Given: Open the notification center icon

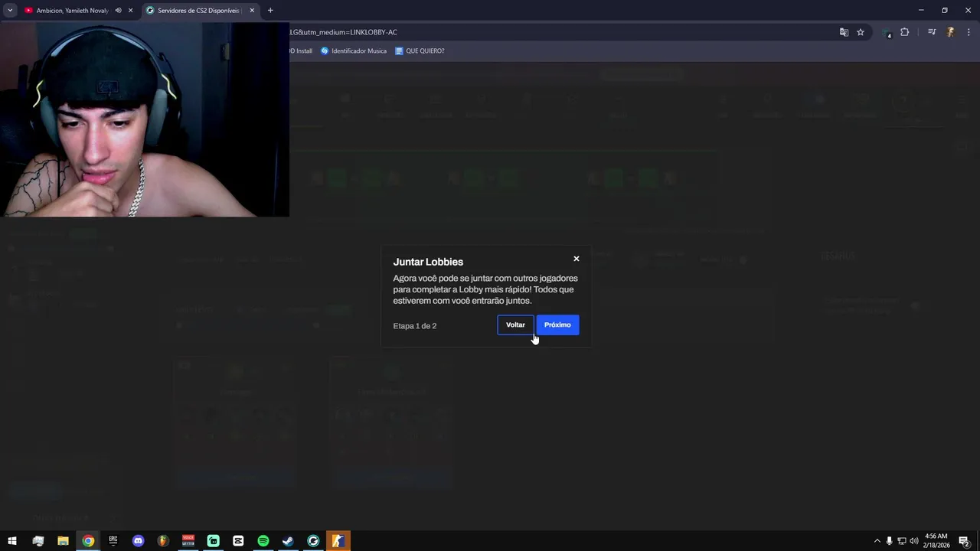Looking at the screenshot, I should pos(965,541).
